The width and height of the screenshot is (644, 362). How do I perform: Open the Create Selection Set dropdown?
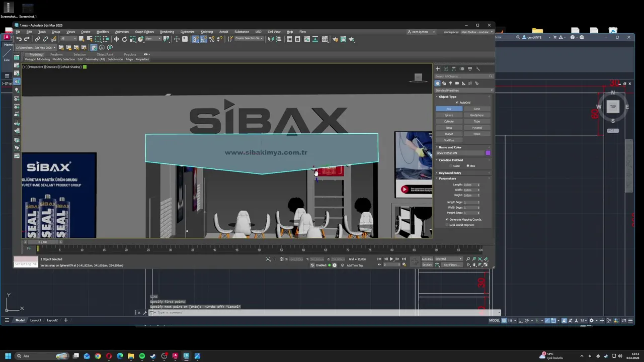coord(249,39)
